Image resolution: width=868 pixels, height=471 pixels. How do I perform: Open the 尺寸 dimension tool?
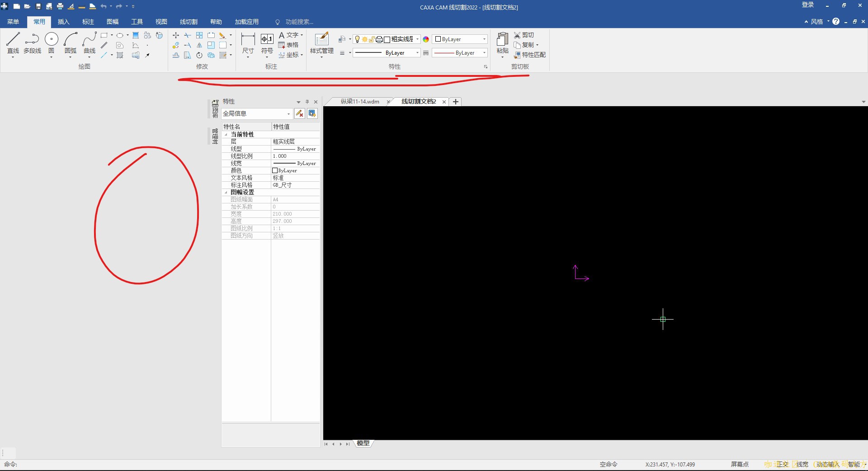click(x=248, y=43)
